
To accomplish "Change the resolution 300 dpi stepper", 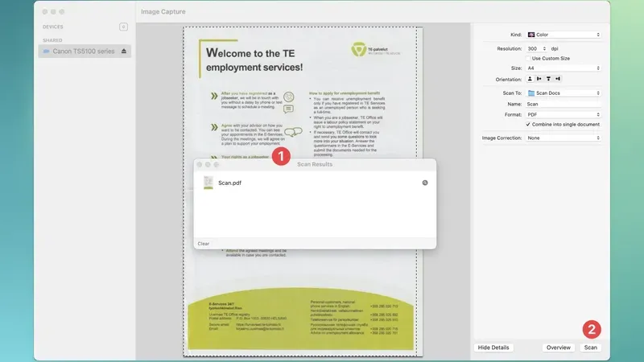I will 544,48.
